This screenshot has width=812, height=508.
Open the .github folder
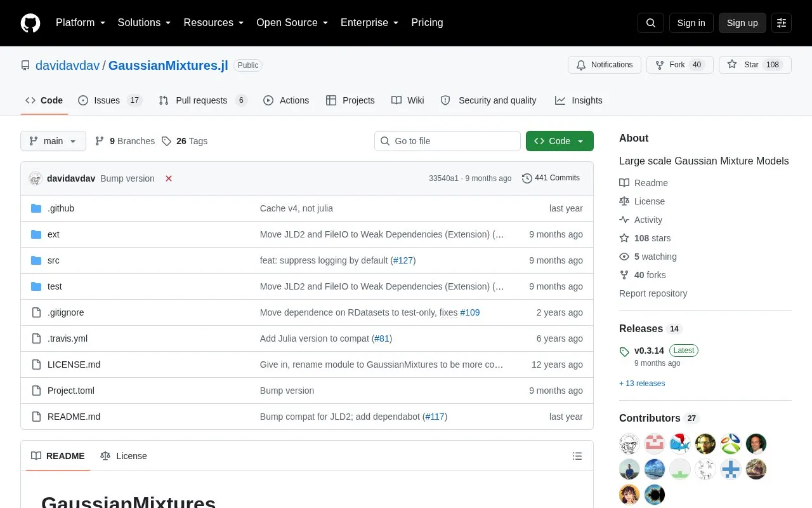pyautogui.click(x=61, y=208)
